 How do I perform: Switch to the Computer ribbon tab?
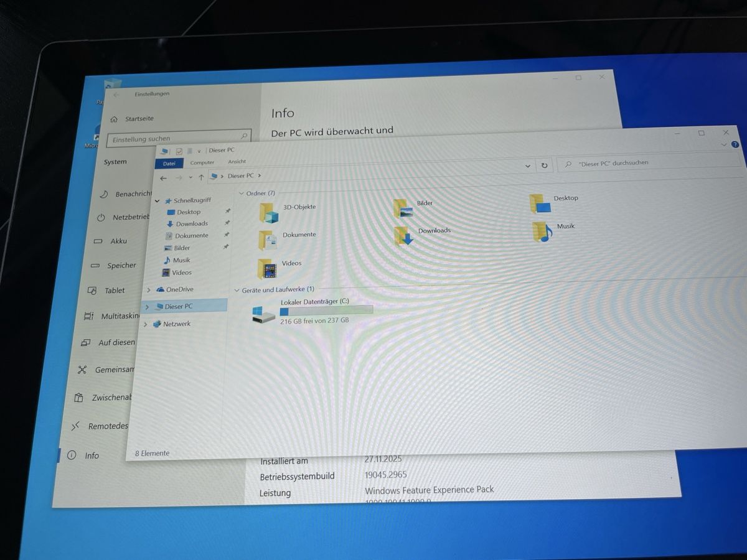click(x=202, y=163)
